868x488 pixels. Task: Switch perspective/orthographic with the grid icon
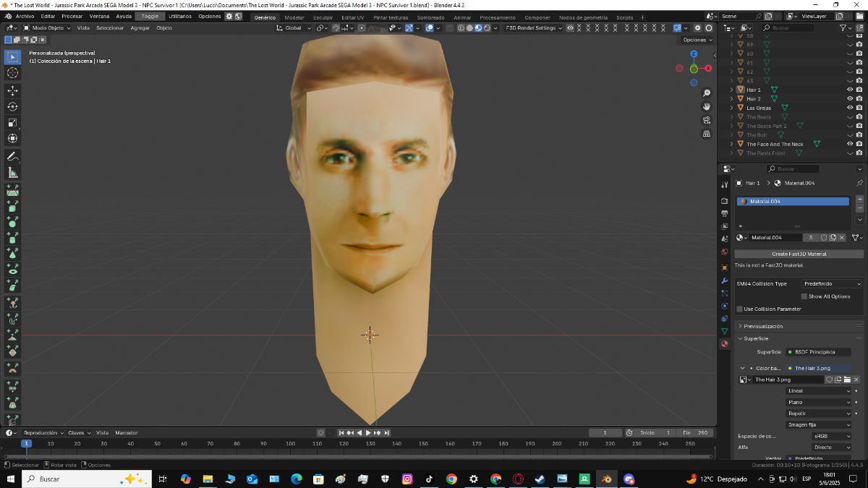tap(707, 133)
